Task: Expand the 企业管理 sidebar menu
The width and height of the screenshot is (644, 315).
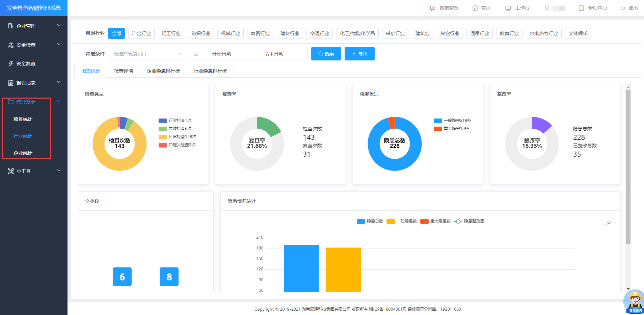Action: pyautogui.click(x=34, y=26)
